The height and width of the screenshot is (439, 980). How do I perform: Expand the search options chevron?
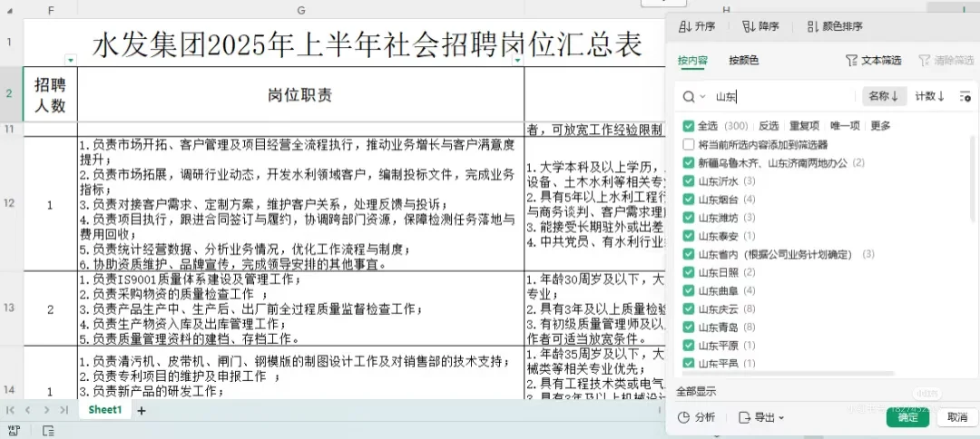(x=702, y=97)
